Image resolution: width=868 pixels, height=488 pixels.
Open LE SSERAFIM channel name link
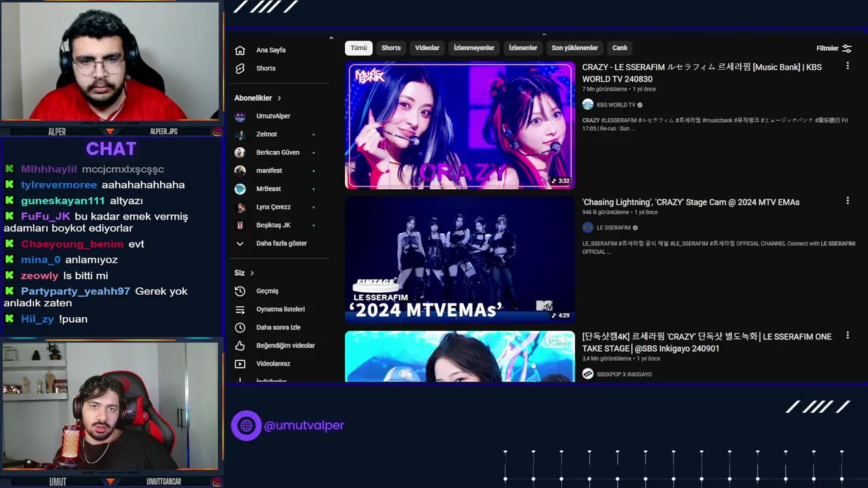click(x=614, y=228)
